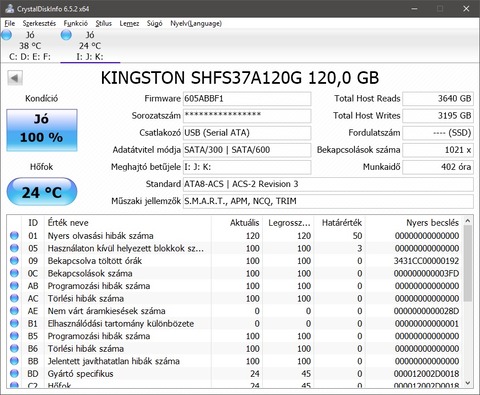Click the scrollbar up arrow in attribute list
480x395 pixels.
(468, 221)
